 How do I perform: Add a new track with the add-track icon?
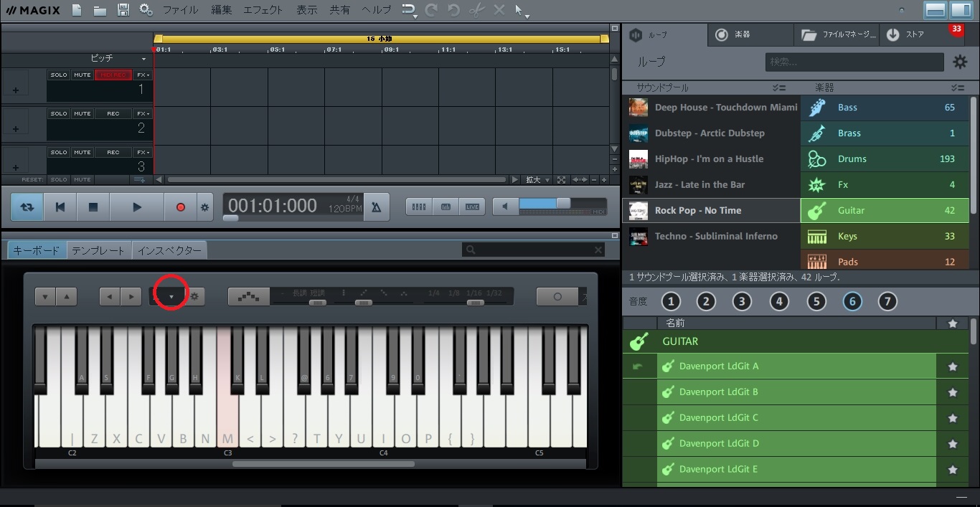pos(141,179)
